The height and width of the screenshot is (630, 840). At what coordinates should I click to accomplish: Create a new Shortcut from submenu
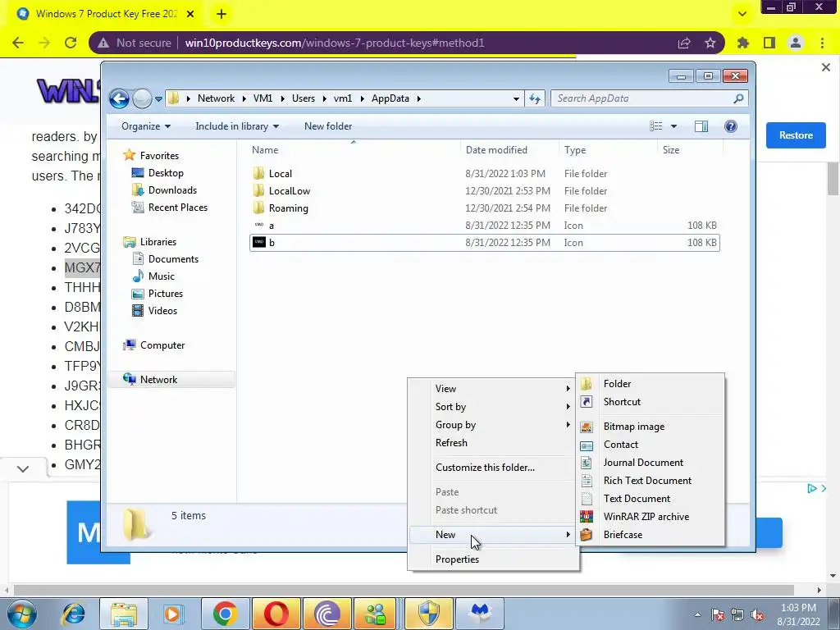pyautogui.click(x=651, y=402)
